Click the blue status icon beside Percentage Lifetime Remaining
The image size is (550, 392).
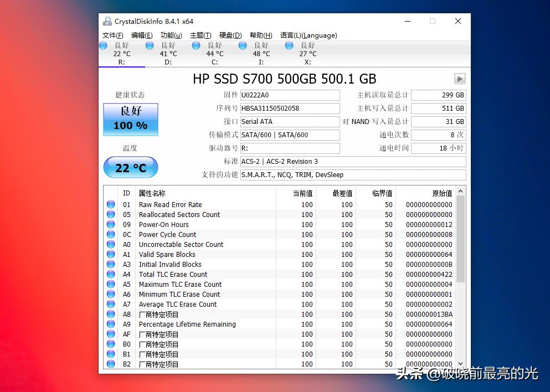tap(111, 324)
